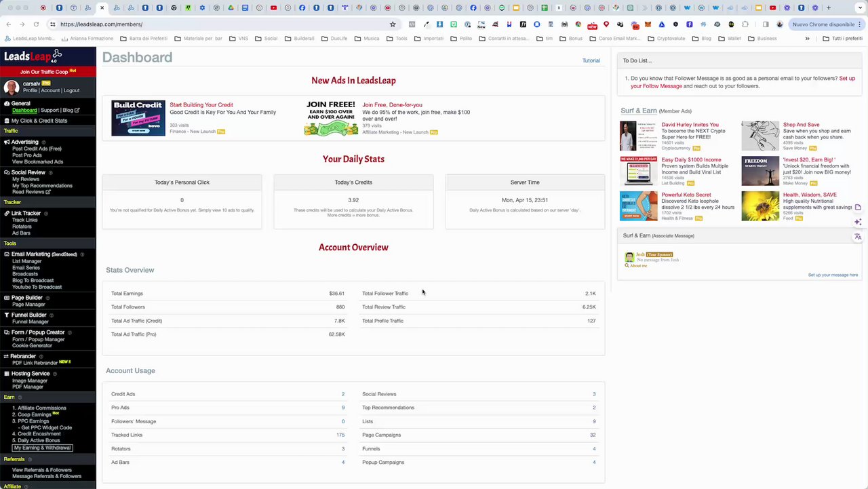Click the Logout link
This screenshot has height=489, width=868.
point(71,91)
